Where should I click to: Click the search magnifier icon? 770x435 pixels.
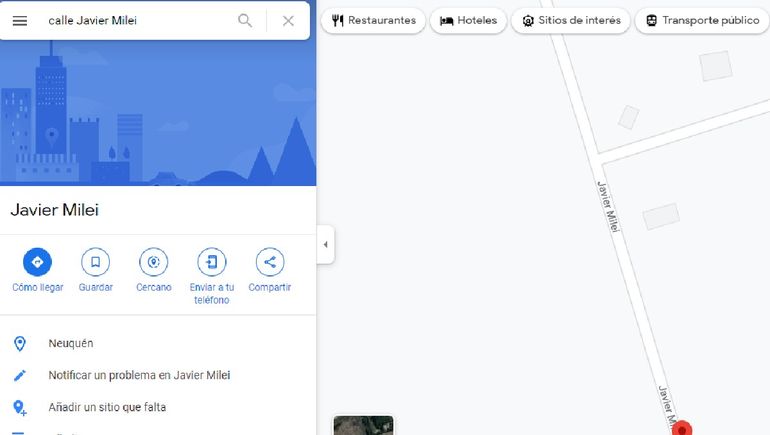(245, 21)
